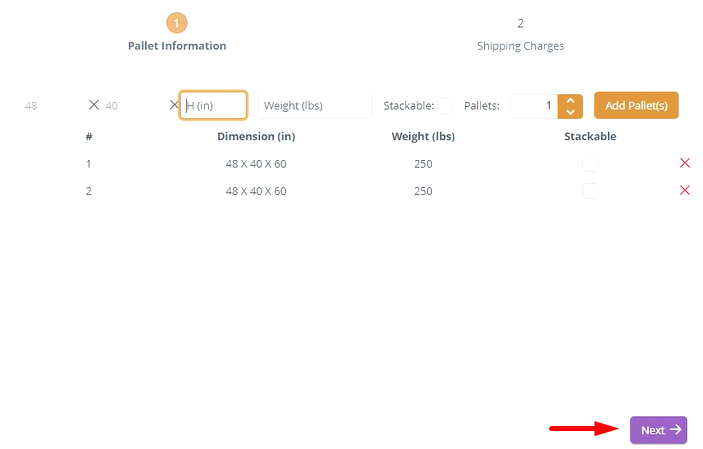
Task: Increase pallets count with up arrow
Action: pos(570,100)
